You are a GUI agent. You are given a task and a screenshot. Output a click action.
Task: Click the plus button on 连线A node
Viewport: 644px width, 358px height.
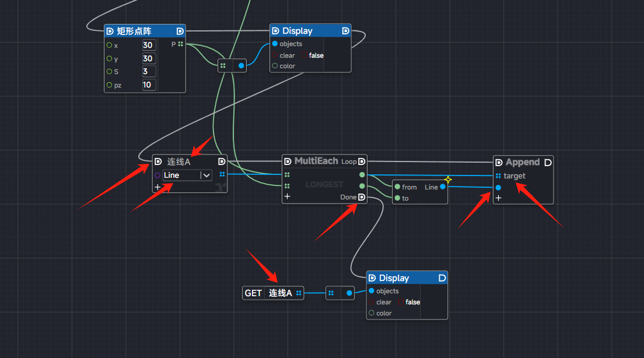(x=157, y=187)
